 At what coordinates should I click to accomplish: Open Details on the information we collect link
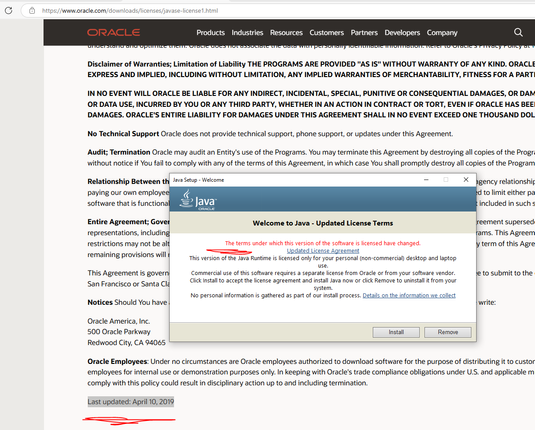(409, 295)
